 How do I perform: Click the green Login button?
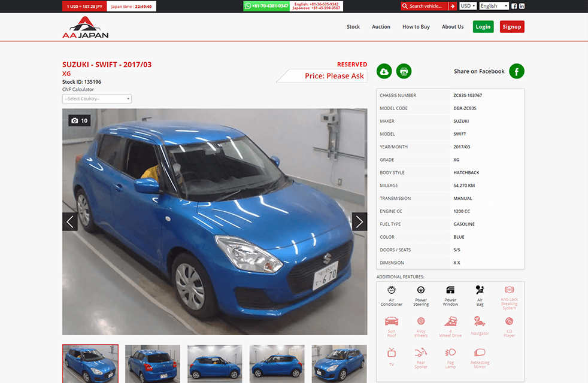[x=483, y=27]
